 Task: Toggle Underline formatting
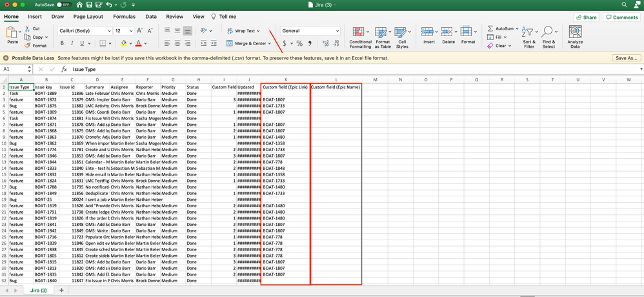point(82,43)
